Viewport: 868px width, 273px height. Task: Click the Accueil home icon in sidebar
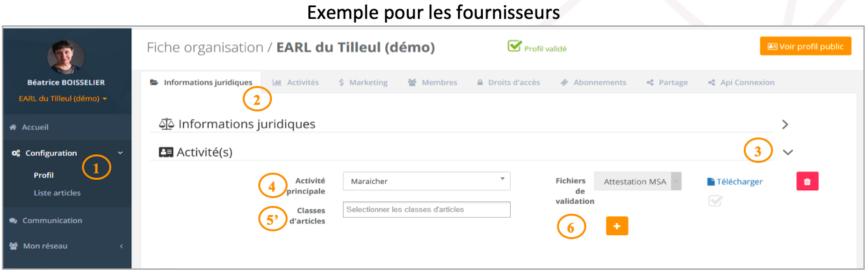pyautogui.click(x=13, y=128)
